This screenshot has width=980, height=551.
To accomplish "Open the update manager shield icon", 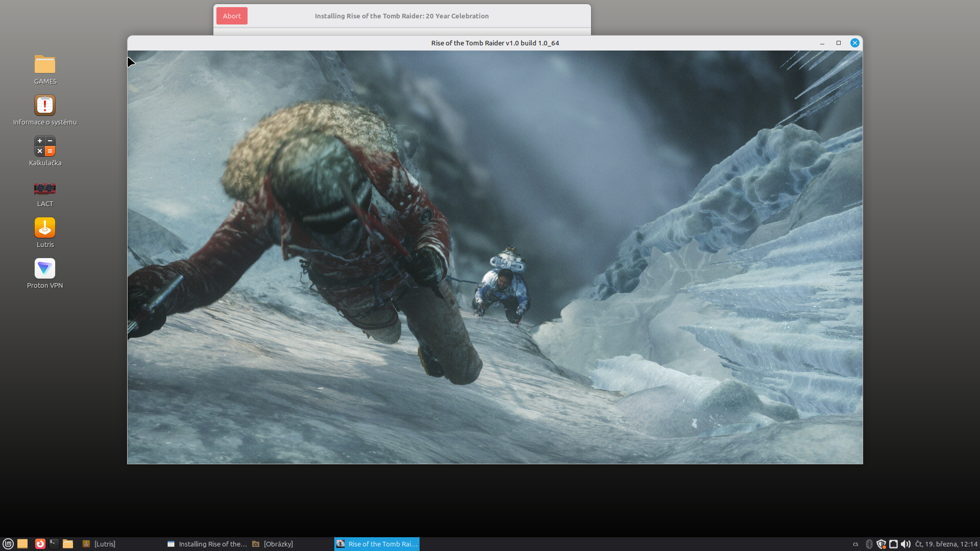I will click(881, 544).
